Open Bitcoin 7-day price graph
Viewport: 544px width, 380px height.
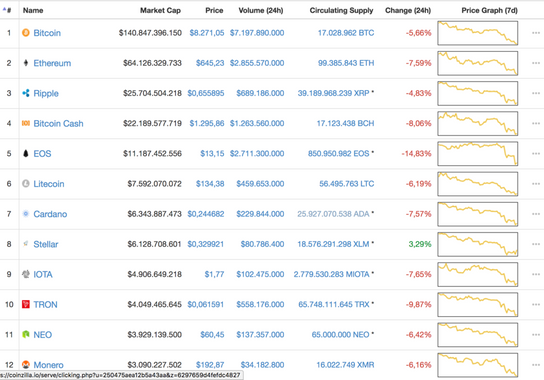pyautogui.click(x=478, y=33)
